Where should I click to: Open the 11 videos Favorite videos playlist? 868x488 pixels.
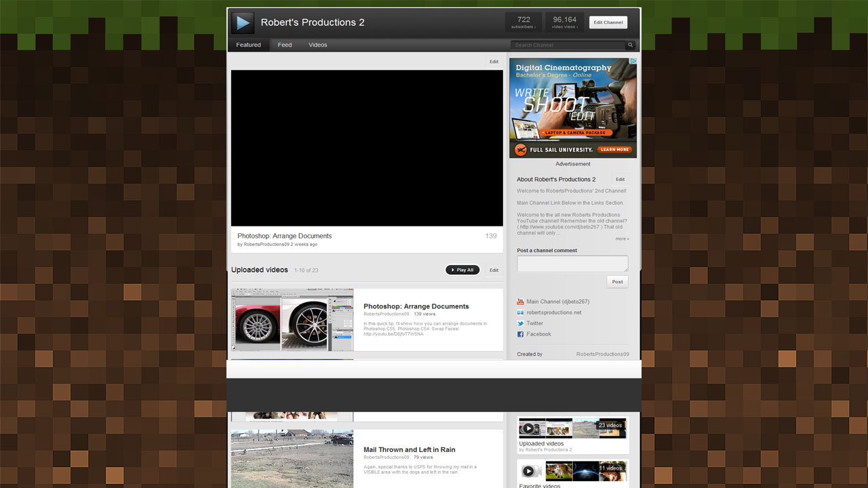pyautogui.click(x=573, y=474)
